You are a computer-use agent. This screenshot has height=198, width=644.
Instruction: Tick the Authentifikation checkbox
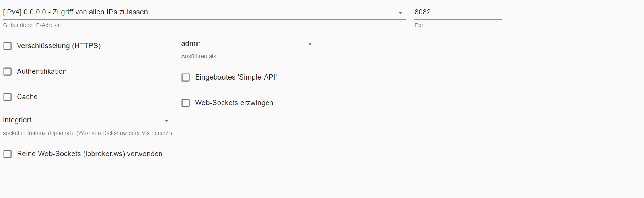click(8, 72)
